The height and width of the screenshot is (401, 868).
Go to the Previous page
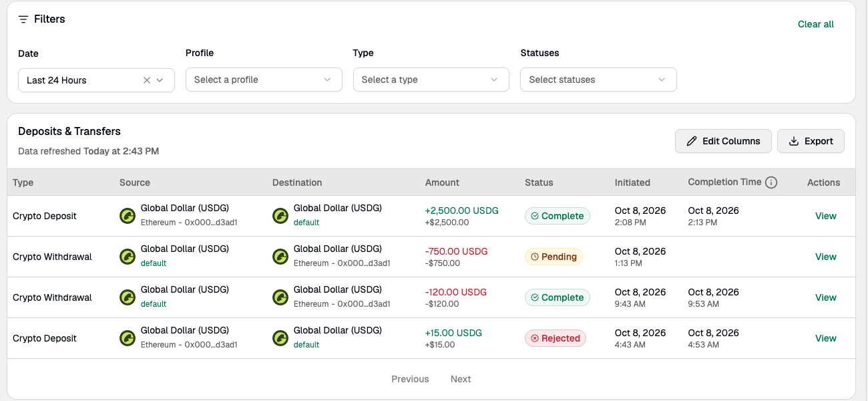click(x=410, y=379)
